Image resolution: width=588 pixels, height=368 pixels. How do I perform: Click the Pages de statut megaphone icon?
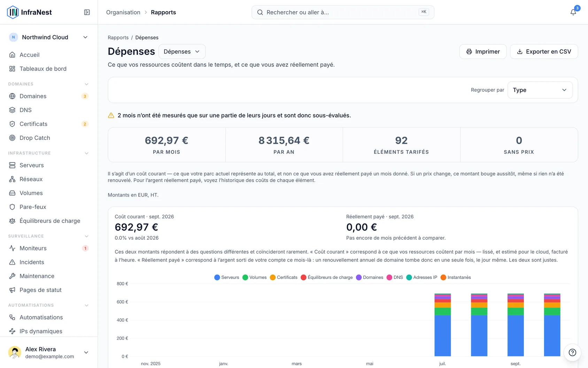(x=12, y=290)
